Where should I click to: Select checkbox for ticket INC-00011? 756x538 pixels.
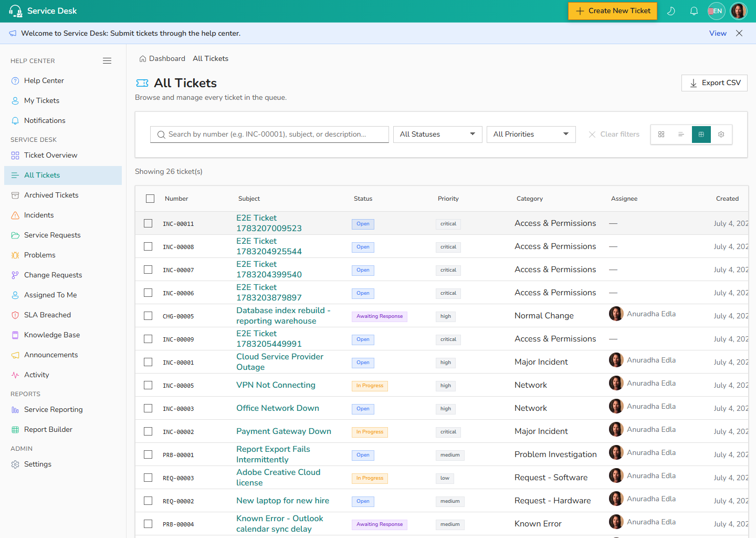coord(148,223)
